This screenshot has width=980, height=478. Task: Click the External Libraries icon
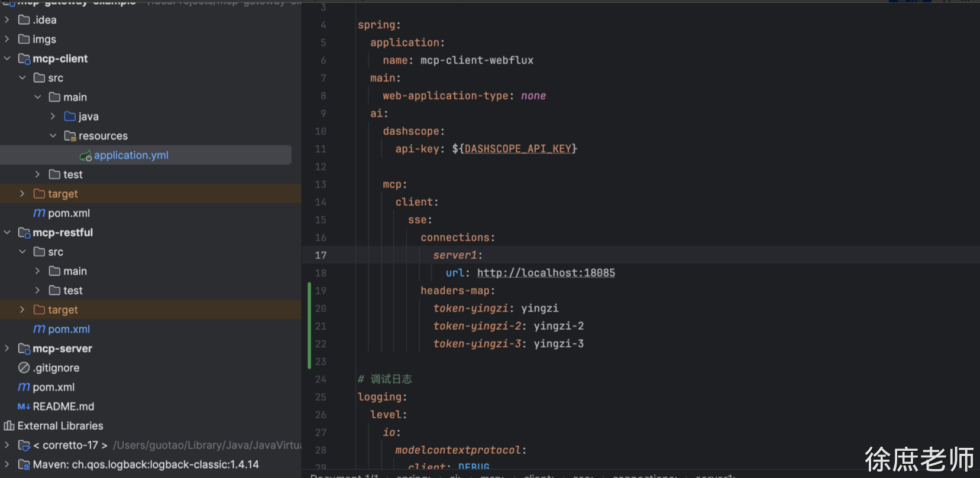click(x=9, y=426)
